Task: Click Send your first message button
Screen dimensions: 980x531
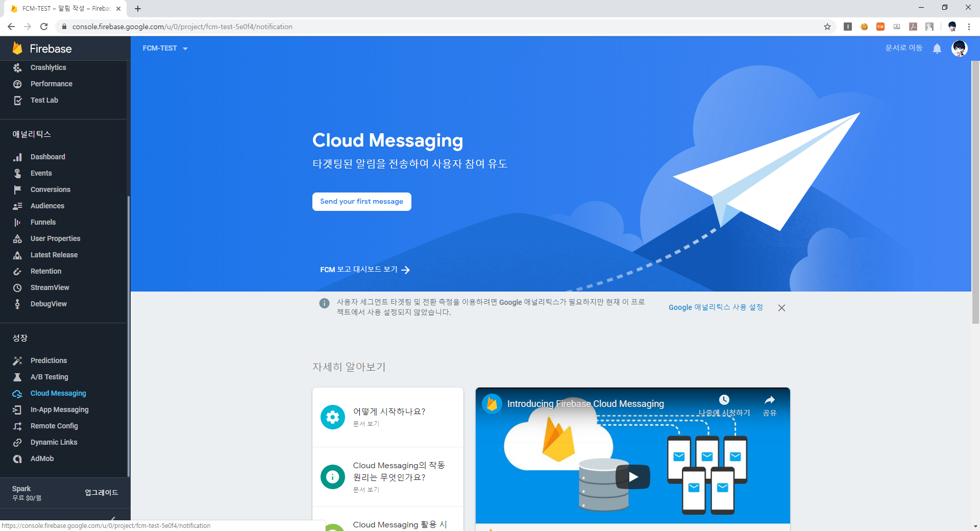Action: [x=362, y=202]
